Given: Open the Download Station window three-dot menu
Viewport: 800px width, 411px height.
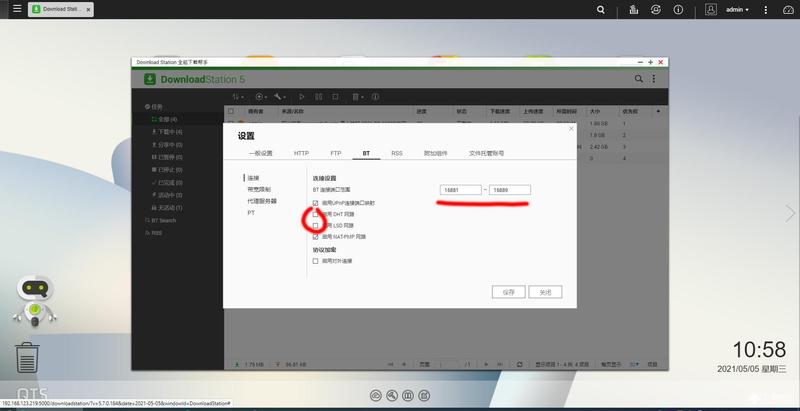Looking at the screenshot, I should tap(654, 79).
